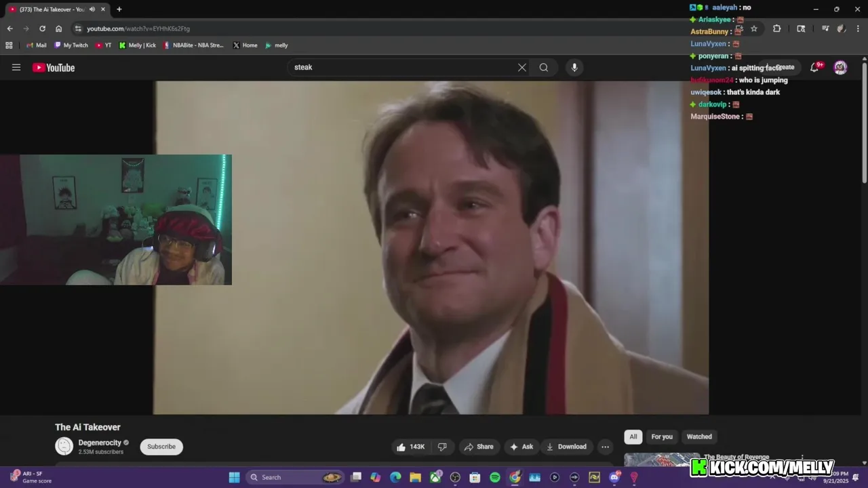Open Windows Start menu on taskbar

(234, 477)
